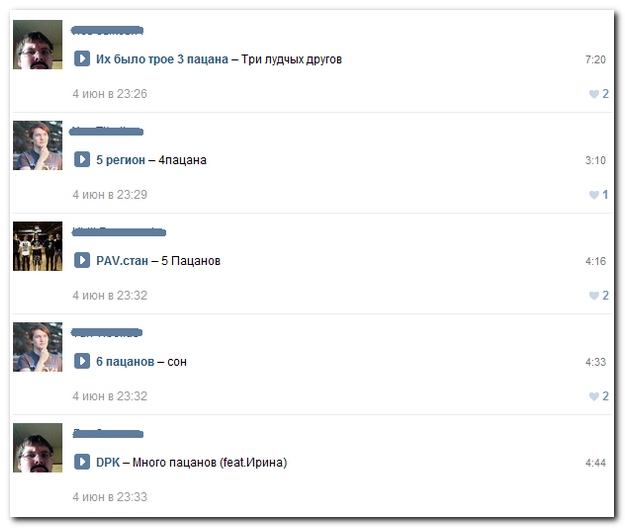
Task: Open the group photo avatar thumbnail
Action: 37,246
